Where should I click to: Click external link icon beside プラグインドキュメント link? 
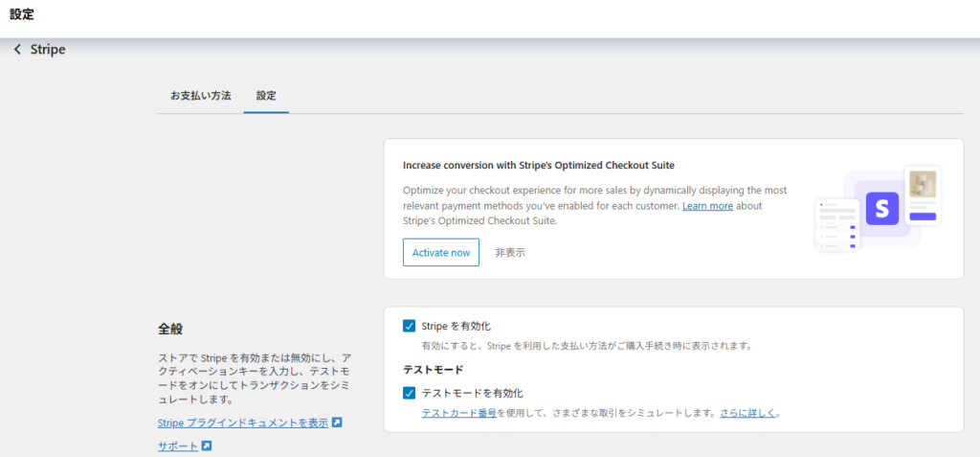point(337,423)
